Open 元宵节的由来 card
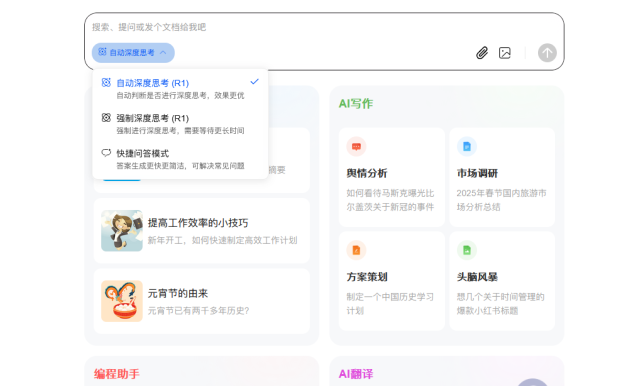The width and height of the screenshot is (626, 386). click(202, 301)
